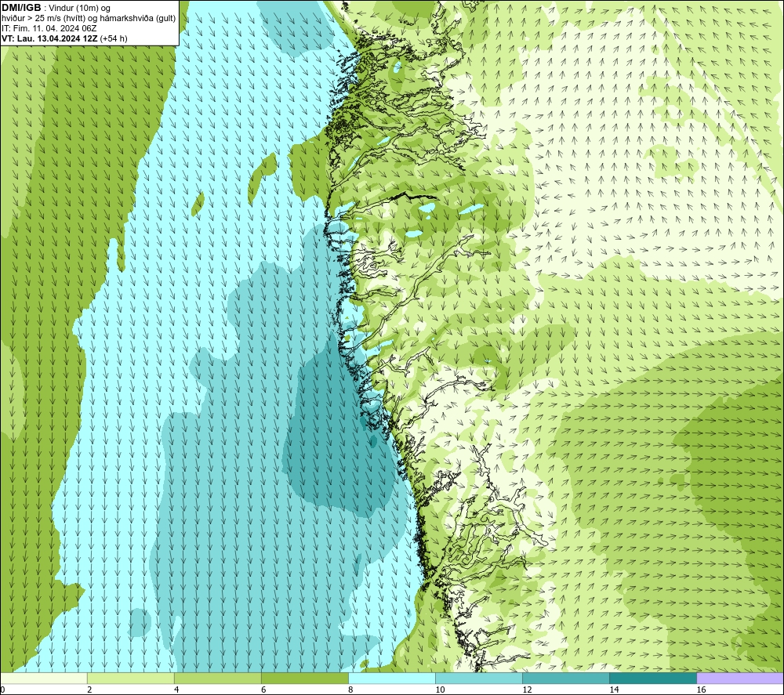Click the legend scale label "12"

pos(527,690)
